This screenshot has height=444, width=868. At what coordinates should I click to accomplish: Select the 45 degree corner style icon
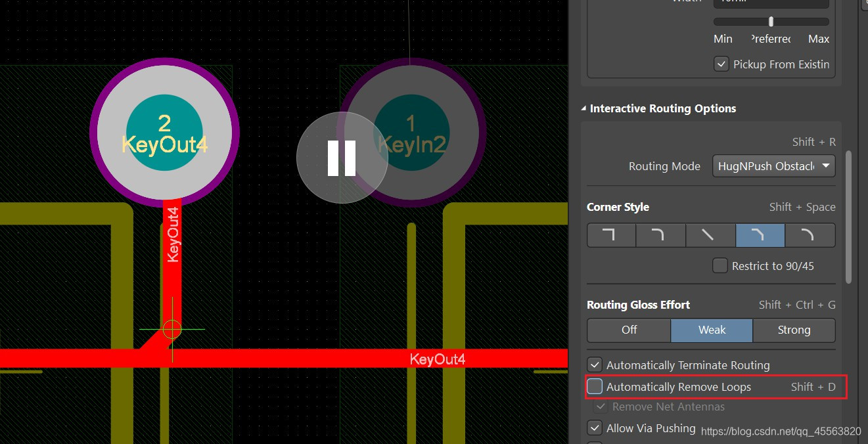(x=760, y=235)
